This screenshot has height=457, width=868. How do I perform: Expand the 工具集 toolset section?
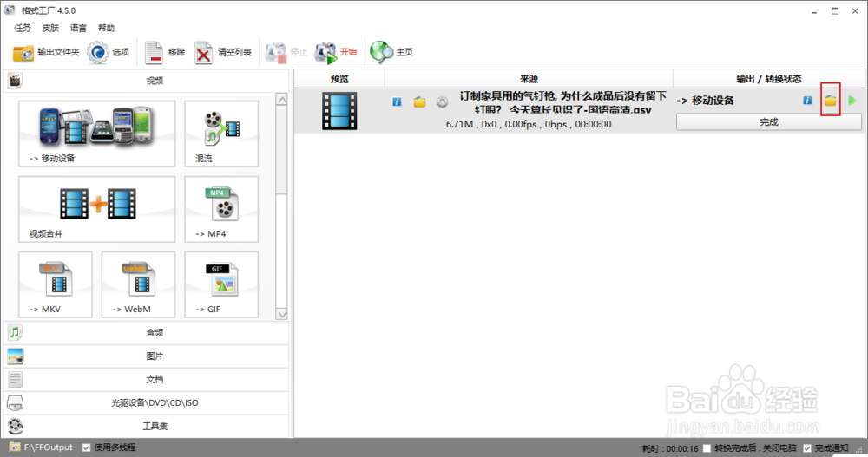[x=146, y=426]
